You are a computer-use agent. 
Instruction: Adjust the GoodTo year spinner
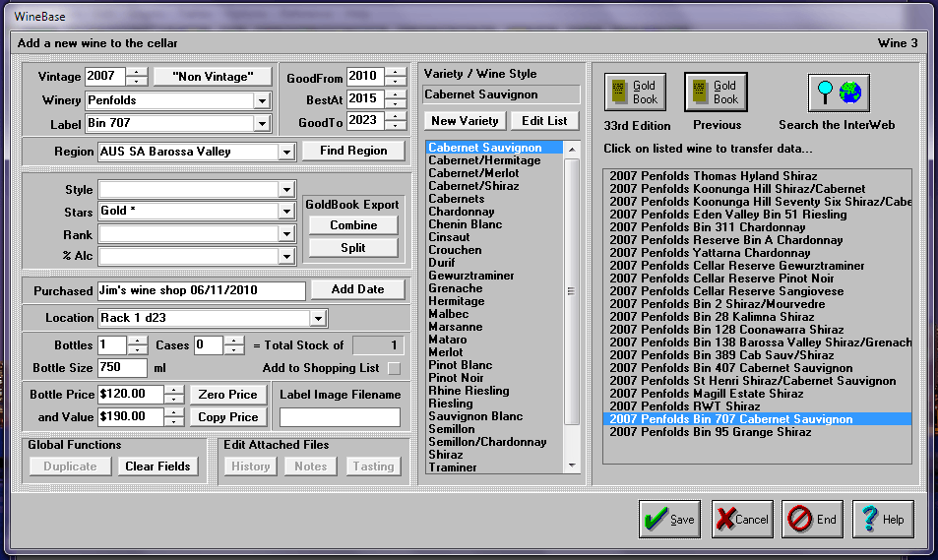(x=396, y=121)
